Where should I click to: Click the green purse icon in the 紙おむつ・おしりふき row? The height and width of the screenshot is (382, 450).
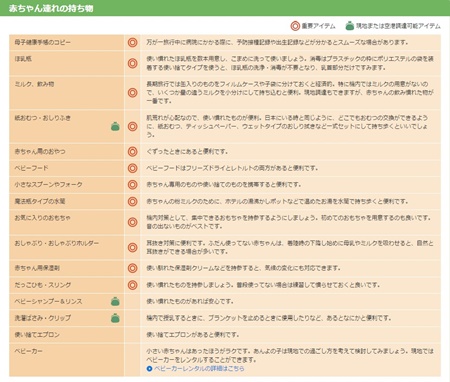coord(115,127)
